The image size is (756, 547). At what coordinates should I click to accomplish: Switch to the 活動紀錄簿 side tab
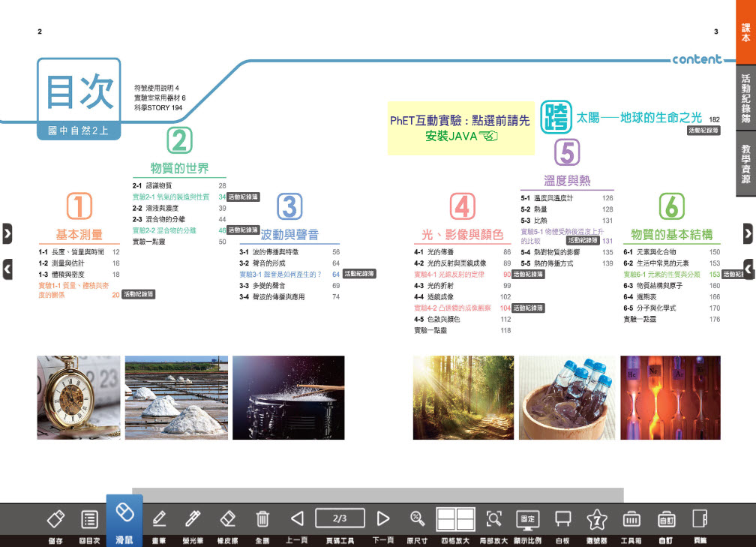(745, 98)
